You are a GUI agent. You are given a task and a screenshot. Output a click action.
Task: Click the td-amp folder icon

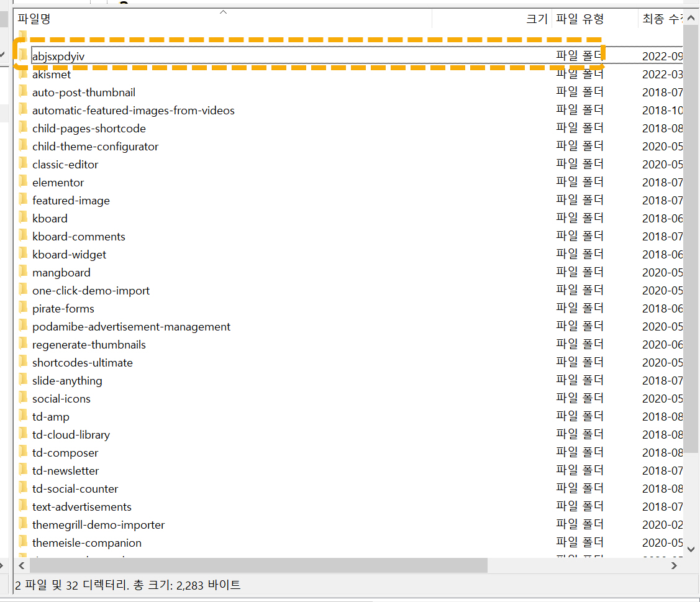point(23,416)
